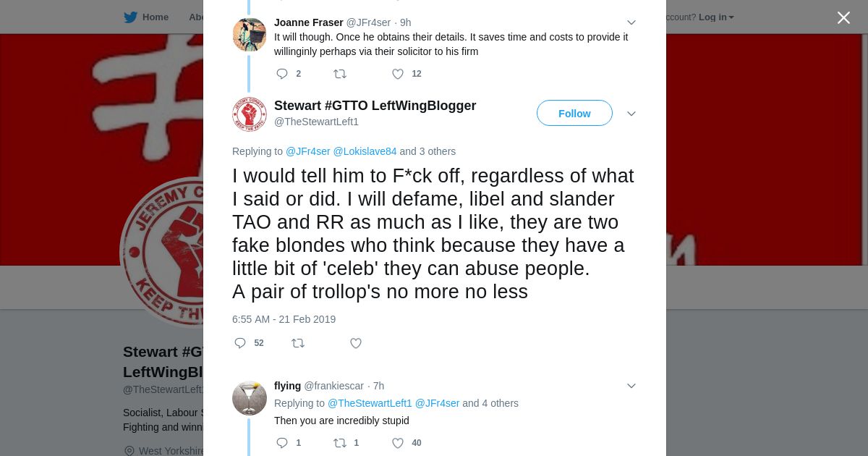Image resolution: width=868 pixels, height=456 pixels.
Task: Like Joanne Fraser's tweet with 12 likes
Action: click(398, 74)
